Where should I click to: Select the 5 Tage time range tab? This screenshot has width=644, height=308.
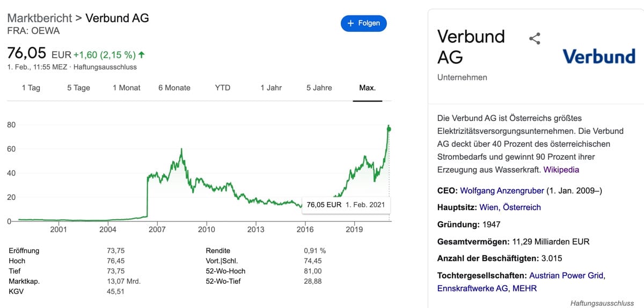click(x=78, y=88)
